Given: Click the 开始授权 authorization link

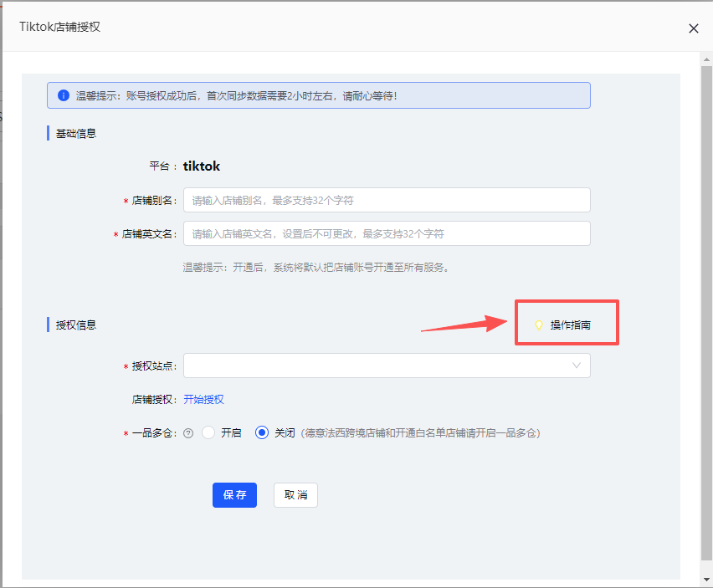Looking at the screenshot, I should tap(203, 399).
